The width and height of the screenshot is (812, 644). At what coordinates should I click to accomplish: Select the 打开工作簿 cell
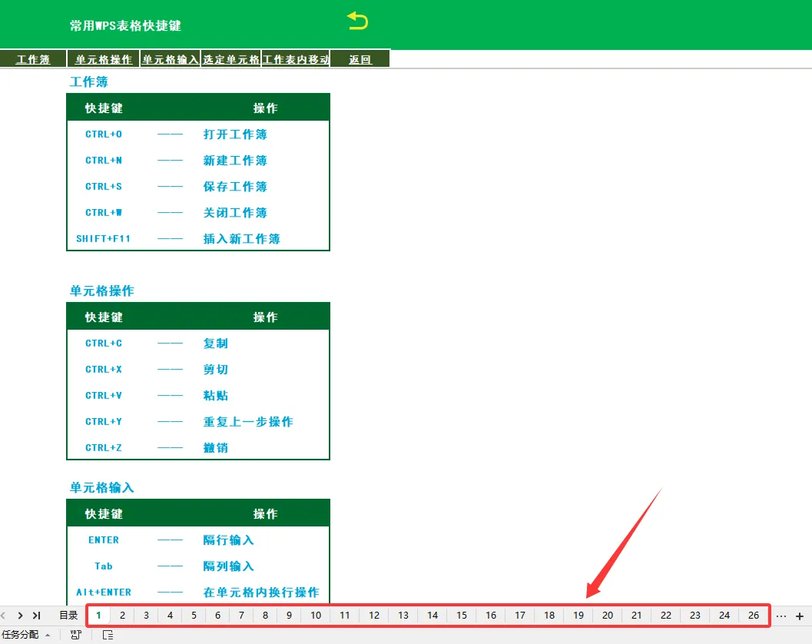coord(235,134)
